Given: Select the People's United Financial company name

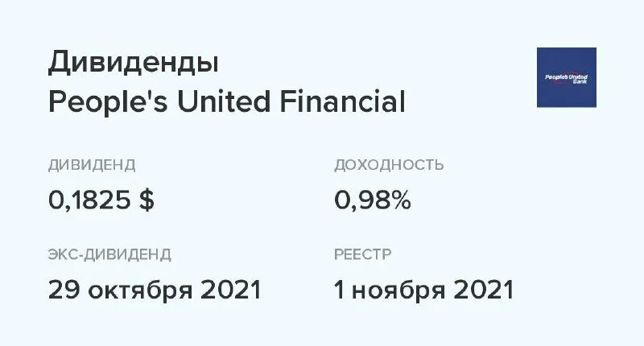Looking at the screenshot, I should tap(226, 103).
